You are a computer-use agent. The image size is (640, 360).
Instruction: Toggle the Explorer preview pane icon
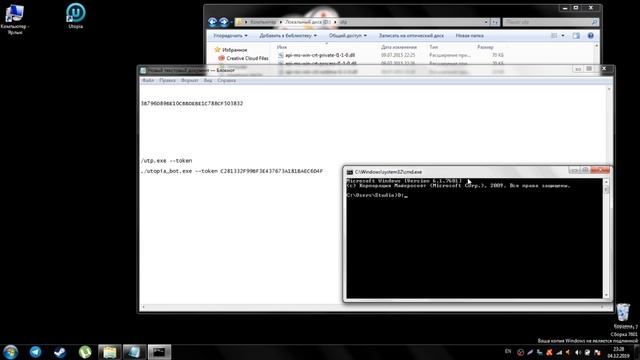point(576,36)
